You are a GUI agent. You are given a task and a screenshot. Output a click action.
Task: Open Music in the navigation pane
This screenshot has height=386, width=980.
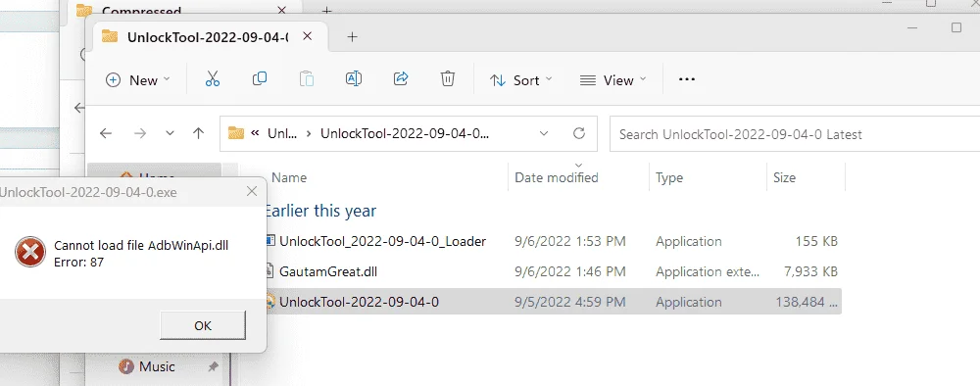click(x=156, y=366)
